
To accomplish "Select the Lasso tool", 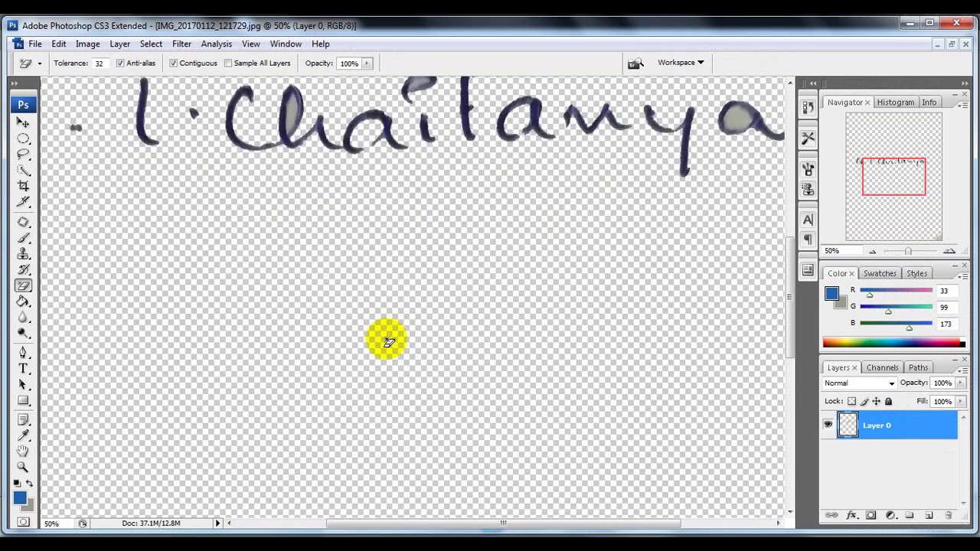I will pyautogui.click(x=23, y=154).
